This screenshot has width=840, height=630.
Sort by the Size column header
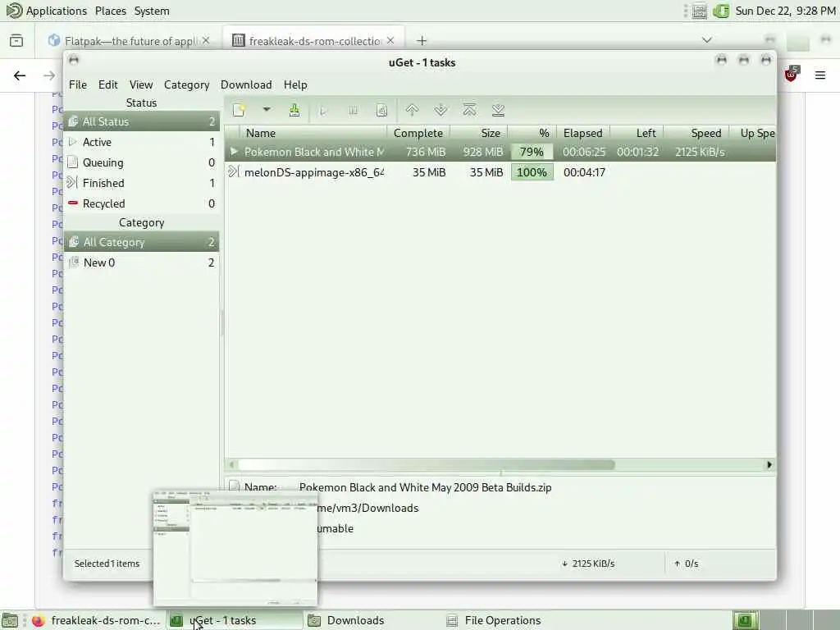pyautogui.click(x=479, y=133)
